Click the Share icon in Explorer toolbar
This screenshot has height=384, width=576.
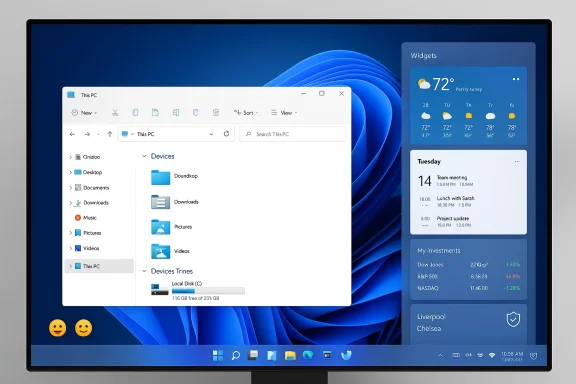point(195,112)
